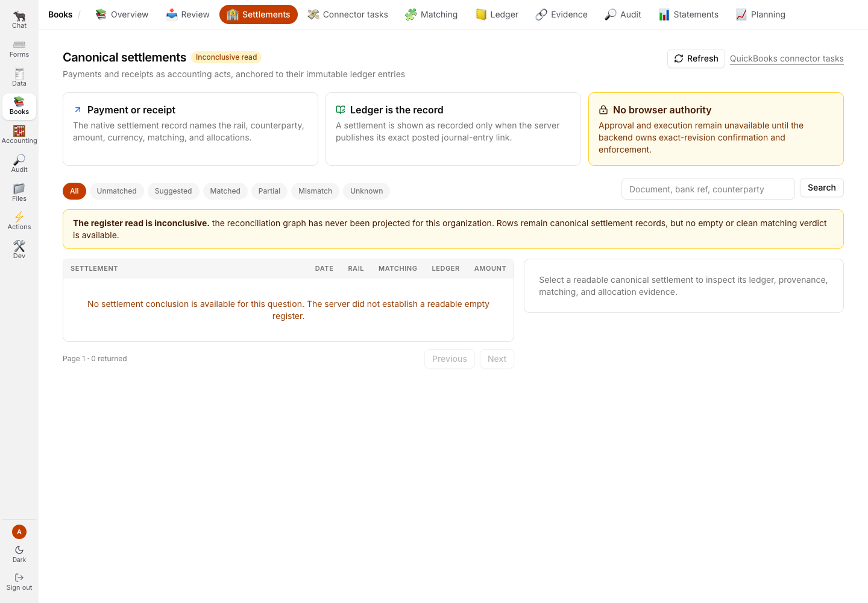Filter by Unmatched settlements

click(117, 191)
